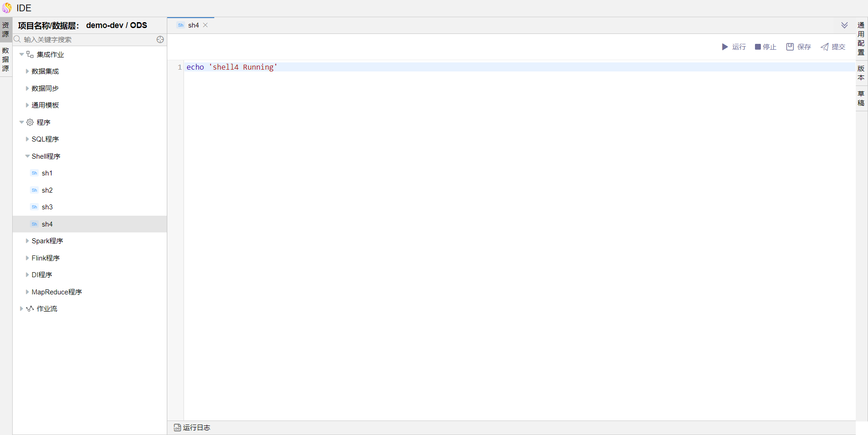Collapse the Shell程序 folder
Screen dimensions: 868x435
[27, 156]
